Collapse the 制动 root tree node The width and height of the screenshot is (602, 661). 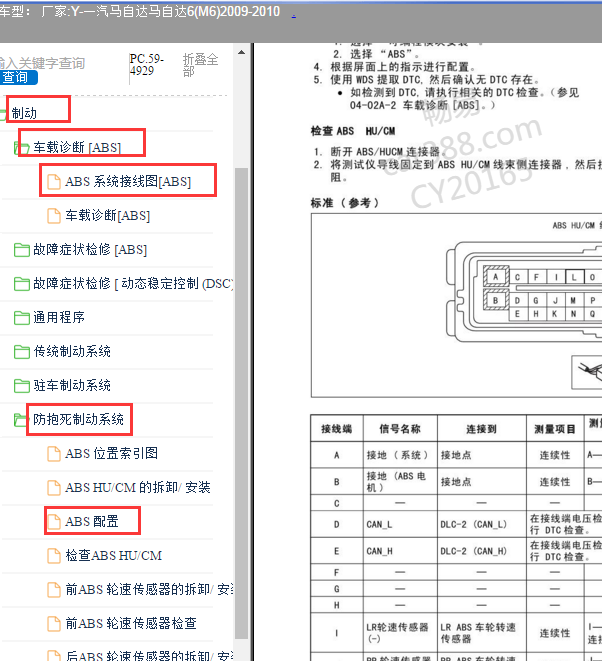24,113
